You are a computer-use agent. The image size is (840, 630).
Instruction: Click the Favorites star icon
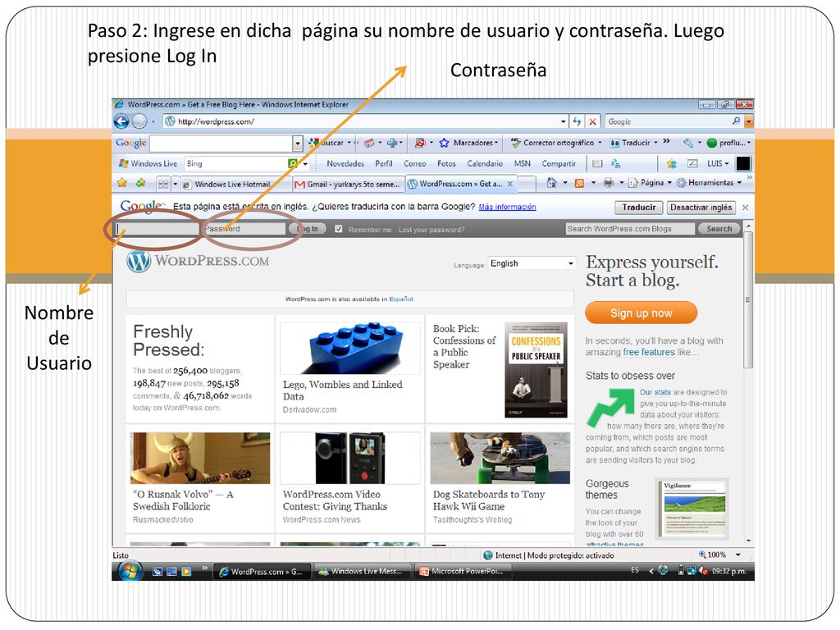coord(122,183)
